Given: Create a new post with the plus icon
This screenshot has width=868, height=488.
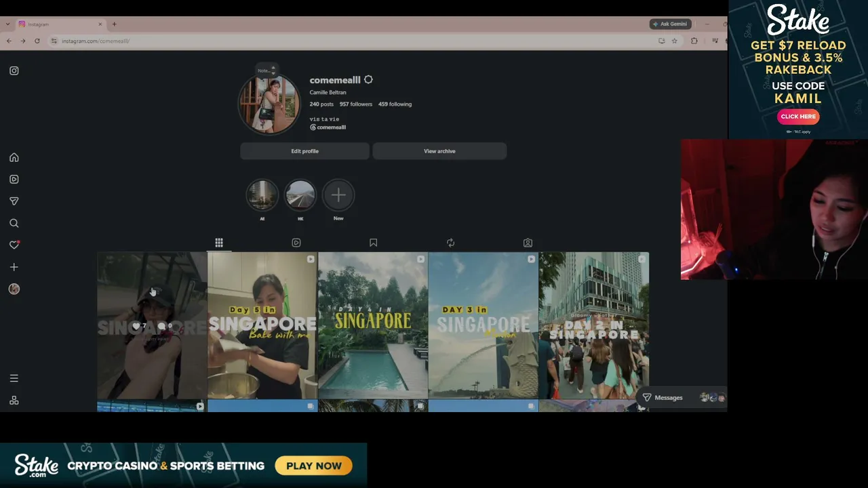Looking at the screenshot, I should point(14,267).
